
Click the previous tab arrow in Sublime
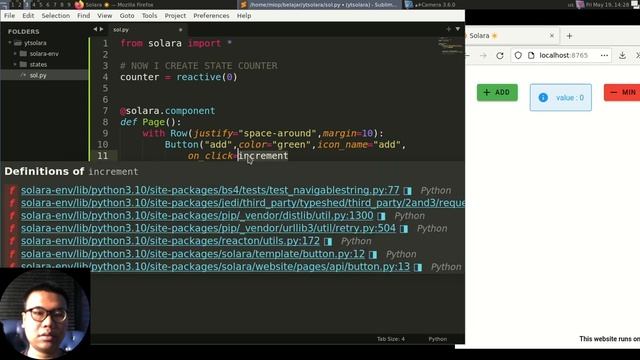click(x=95, y=29)
